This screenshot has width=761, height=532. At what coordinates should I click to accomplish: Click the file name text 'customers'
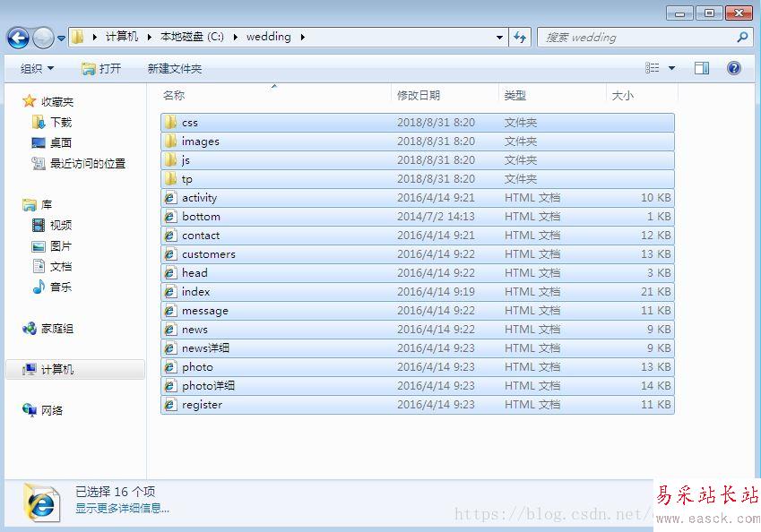(x=209, y=254)
